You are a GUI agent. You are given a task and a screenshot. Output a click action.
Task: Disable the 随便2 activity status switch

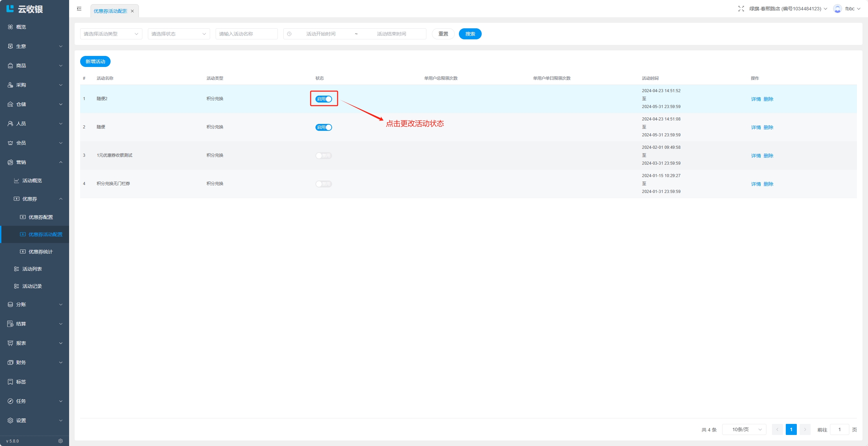pyautogui.click(x=324, y=99)
